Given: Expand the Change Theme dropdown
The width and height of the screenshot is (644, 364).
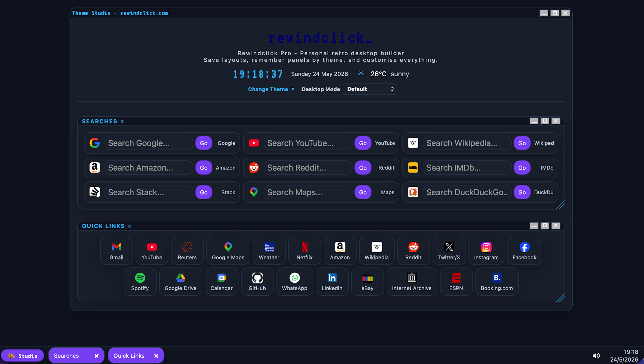Looking at the screenshot, I should pos(271,89).
